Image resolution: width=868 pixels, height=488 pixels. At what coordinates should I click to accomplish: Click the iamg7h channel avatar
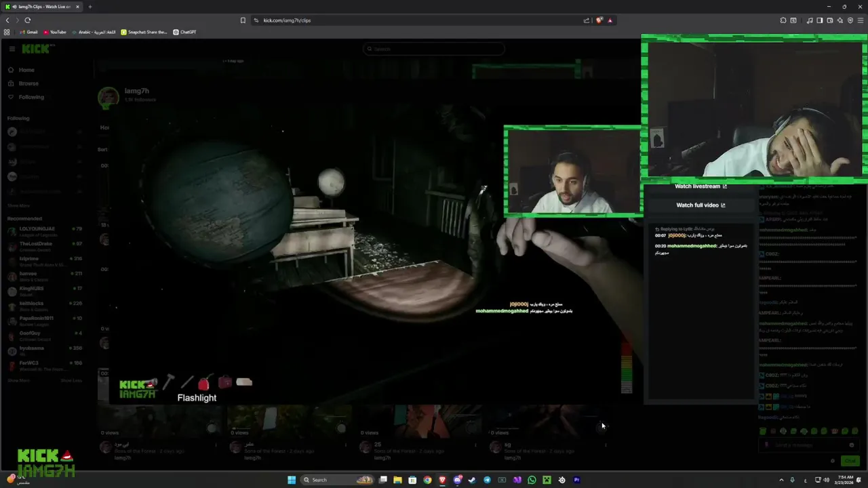tap(108, 97)
